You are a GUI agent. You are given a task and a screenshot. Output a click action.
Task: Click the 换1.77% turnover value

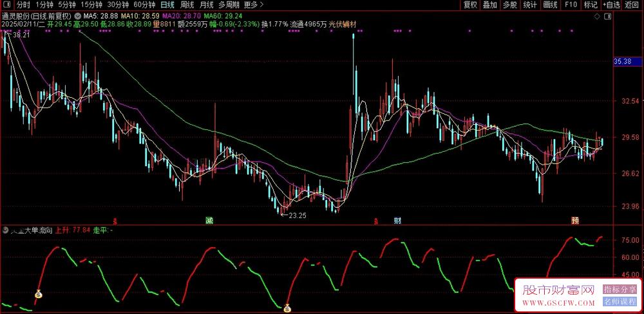(275, 24)
